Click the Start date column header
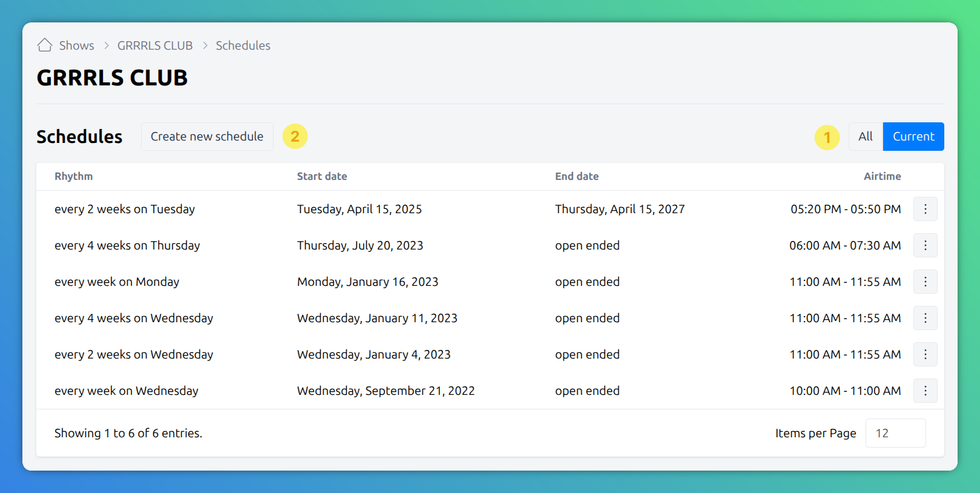 (322, 176)
